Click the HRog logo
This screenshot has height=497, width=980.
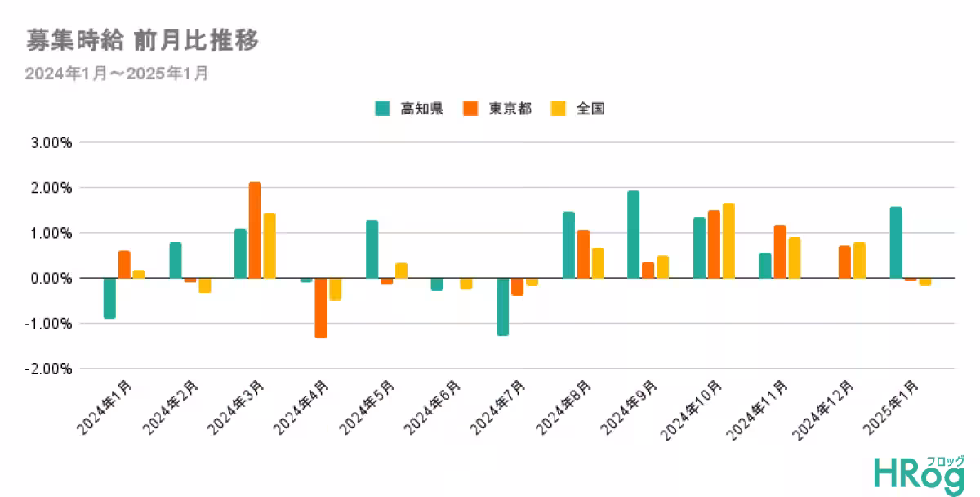919,474
